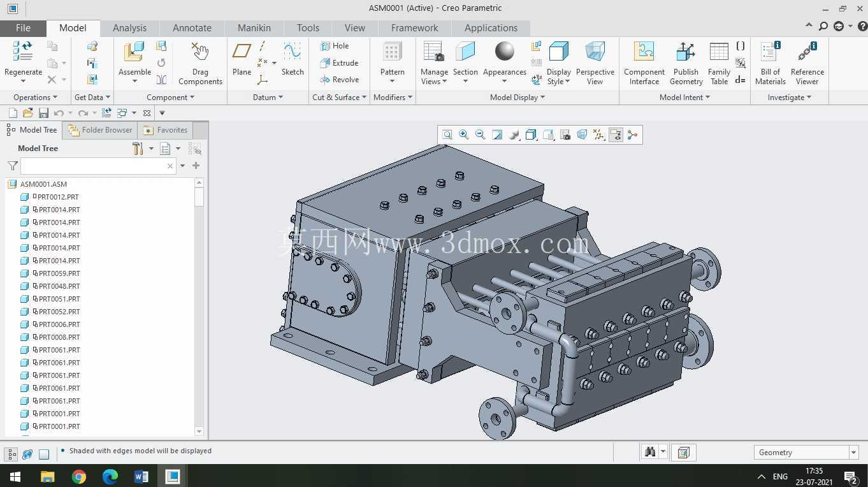The height and width of the screenshot is (487, 868).
Task: Switch to the Analysis tab
Action: (129, 28)
